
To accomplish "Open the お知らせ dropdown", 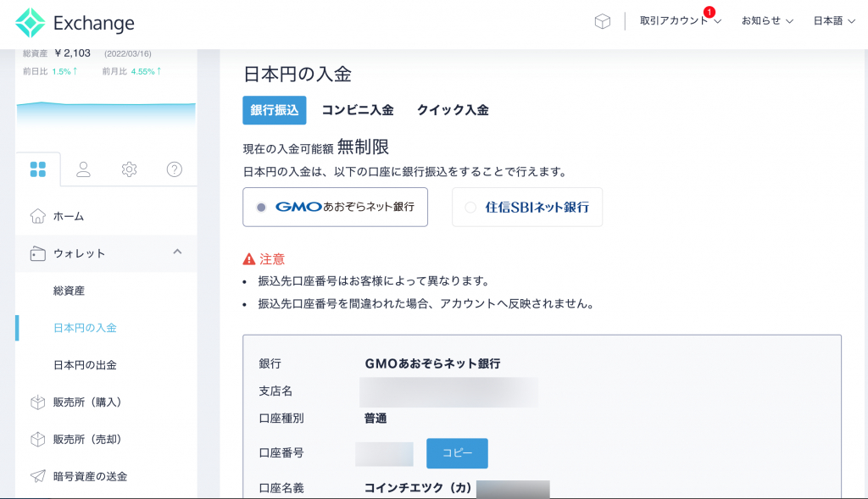I will (x=767, y=21).
